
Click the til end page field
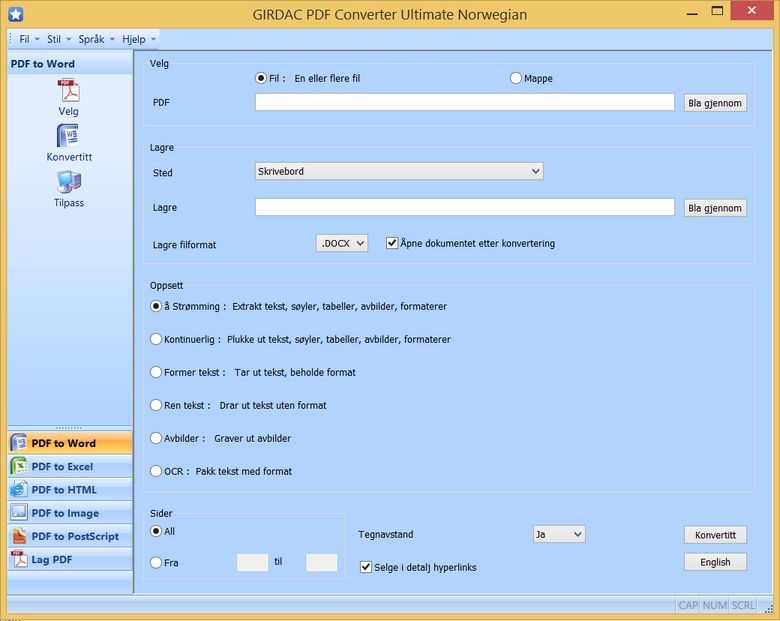pos(321,562)
